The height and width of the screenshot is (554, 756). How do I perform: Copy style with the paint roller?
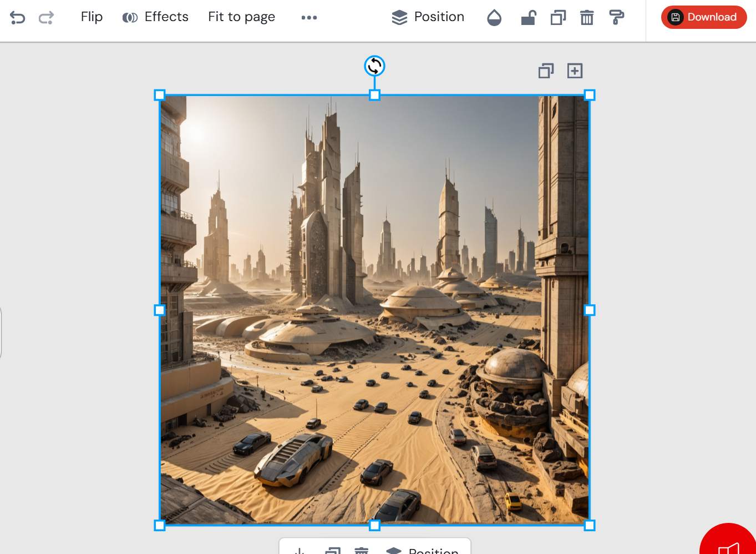point(616,18)
